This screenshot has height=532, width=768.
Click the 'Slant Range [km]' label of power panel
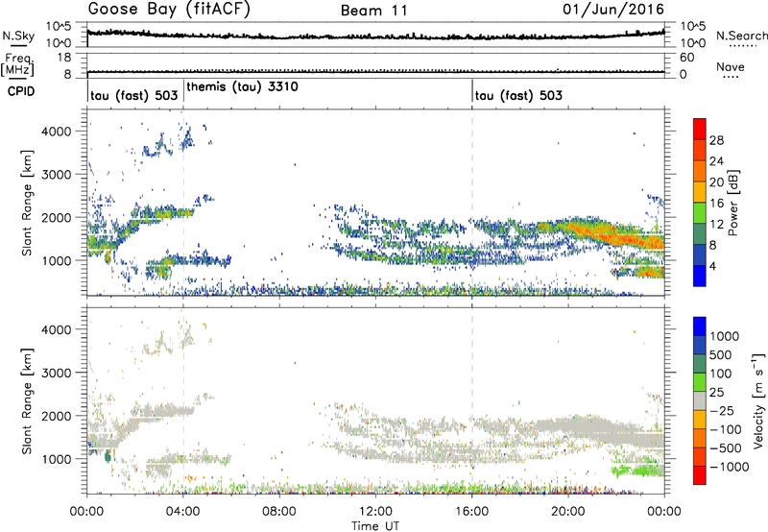coord(27,203)
